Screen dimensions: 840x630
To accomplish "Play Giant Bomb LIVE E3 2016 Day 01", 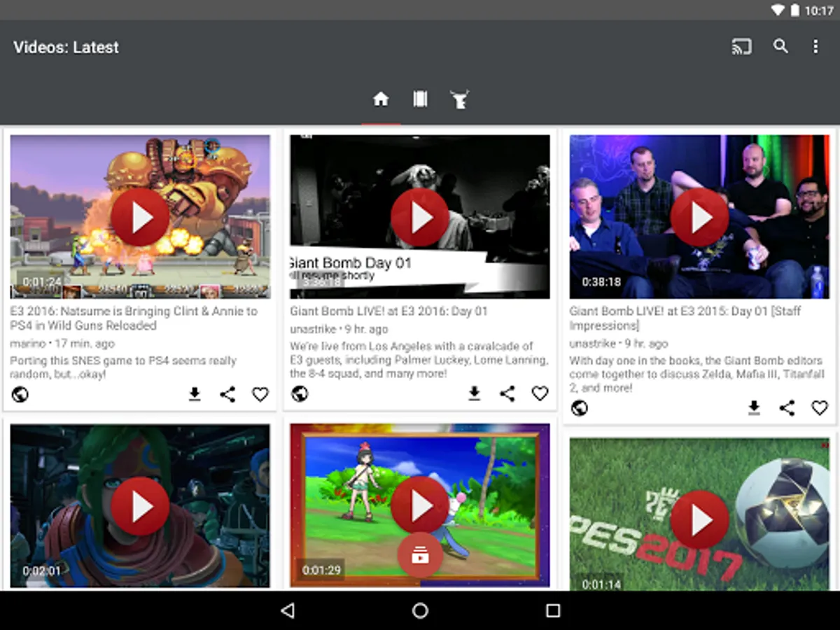I will point(420,217).
